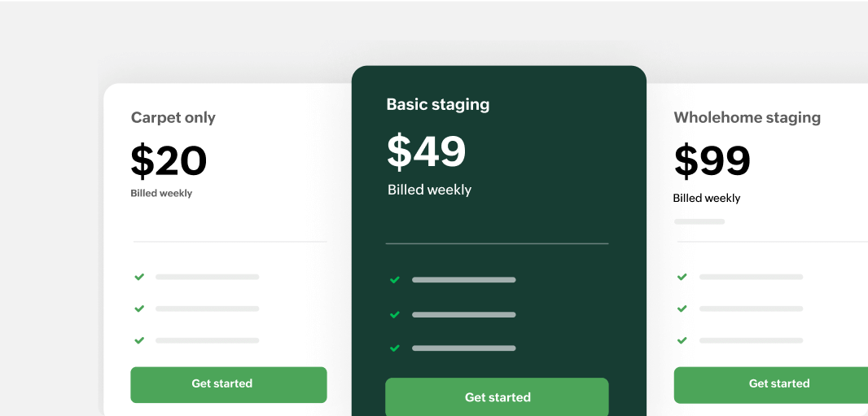868x416 pixels.
Task: Click the gray placeholder bar below $99 Billed weekly
Action: 699,221
